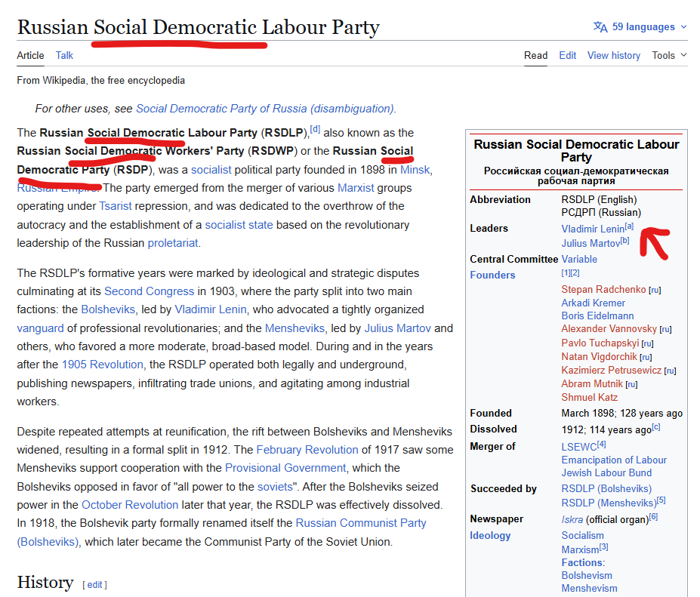Open the Bolshevism faction link
Image resolution: width=700 pixels, height=597 pixels.
pos(587,575)
